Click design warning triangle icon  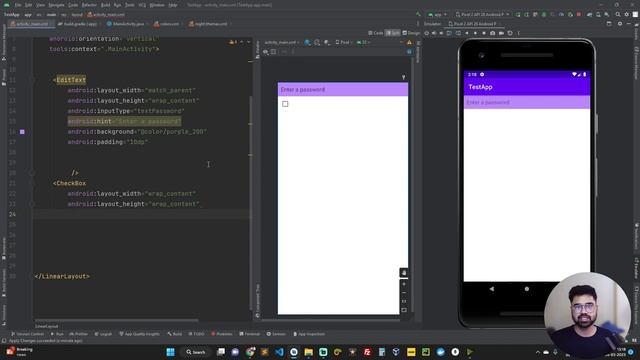click(409, 42)
